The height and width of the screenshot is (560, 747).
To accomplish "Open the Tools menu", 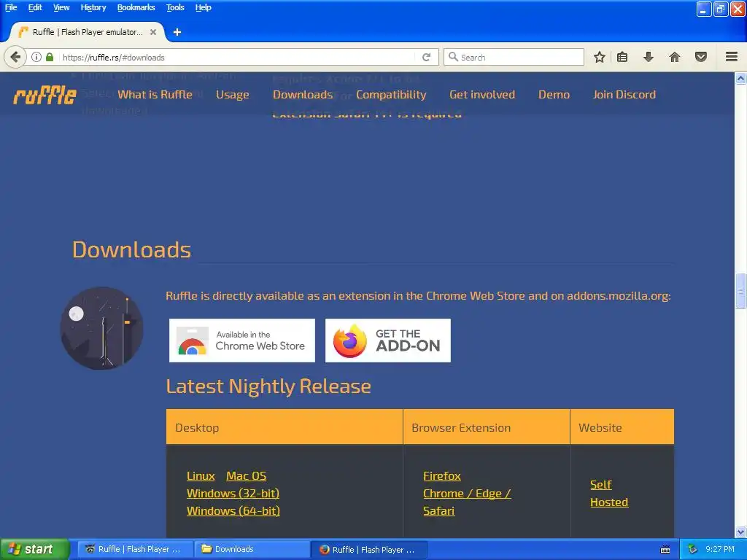I will click(175, 7).
